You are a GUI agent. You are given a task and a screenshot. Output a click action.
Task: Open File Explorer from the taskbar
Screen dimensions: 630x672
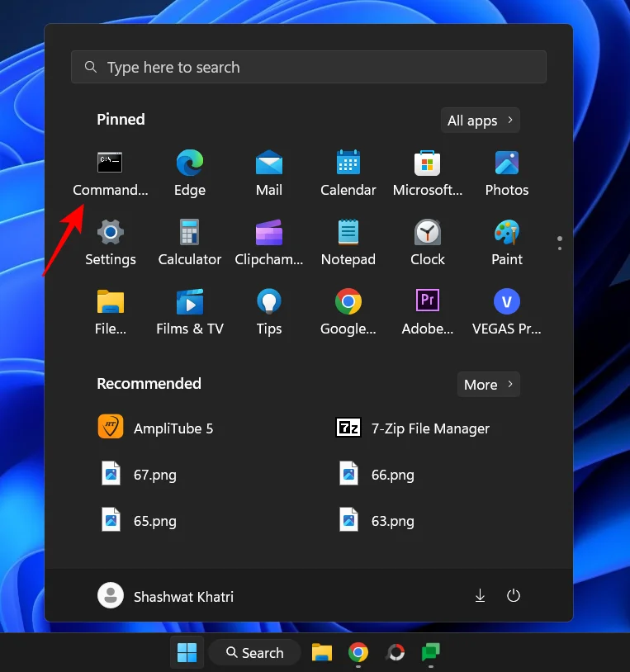(321, 652)
